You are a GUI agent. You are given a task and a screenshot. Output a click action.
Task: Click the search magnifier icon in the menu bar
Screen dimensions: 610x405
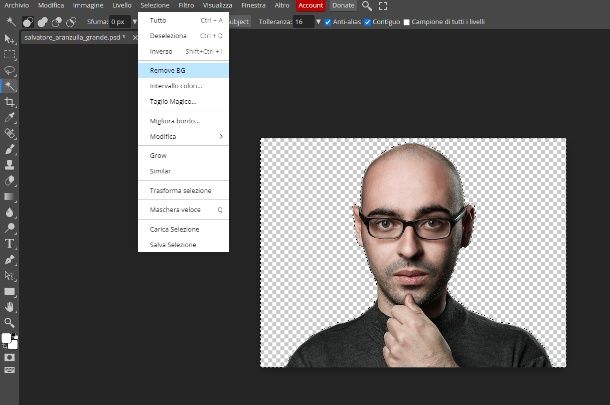[367, 6]
